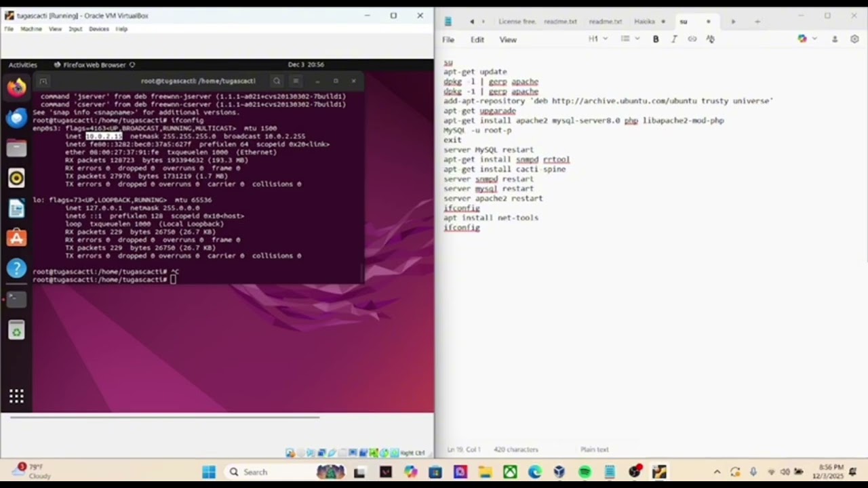Image resolution: width=868 pixels, height=488 pixels.
Task: Click the 'apt-get update' line in Notepad
Action: 475,72
